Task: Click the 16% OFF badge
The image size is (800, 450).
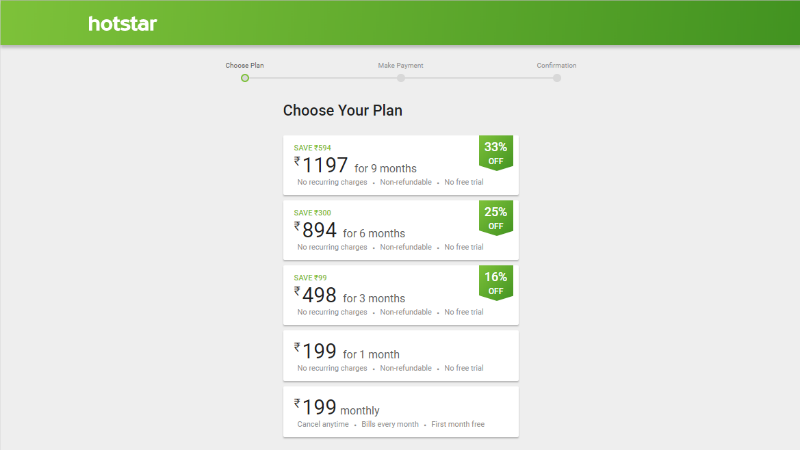Action: tap(495, 283)
